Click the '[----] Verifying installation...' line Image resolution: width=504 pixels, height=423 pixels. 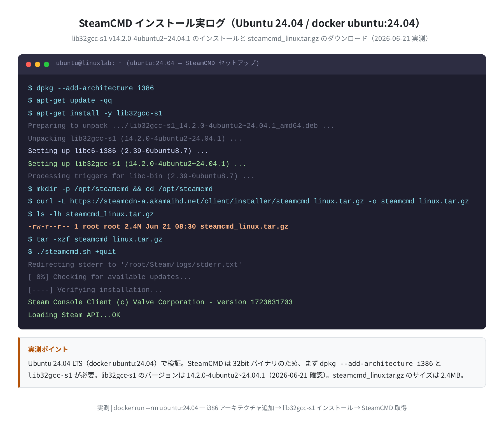95,290
